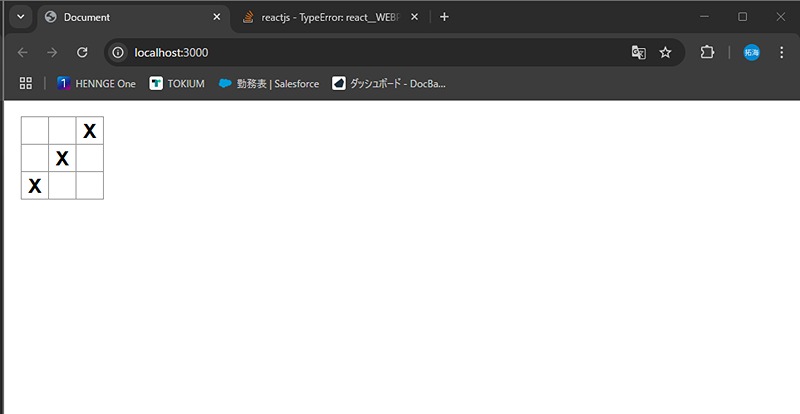Expand the tab search dropdown
Screen dimensions: 800x414
pyautogui.click(x=21, y=17)
